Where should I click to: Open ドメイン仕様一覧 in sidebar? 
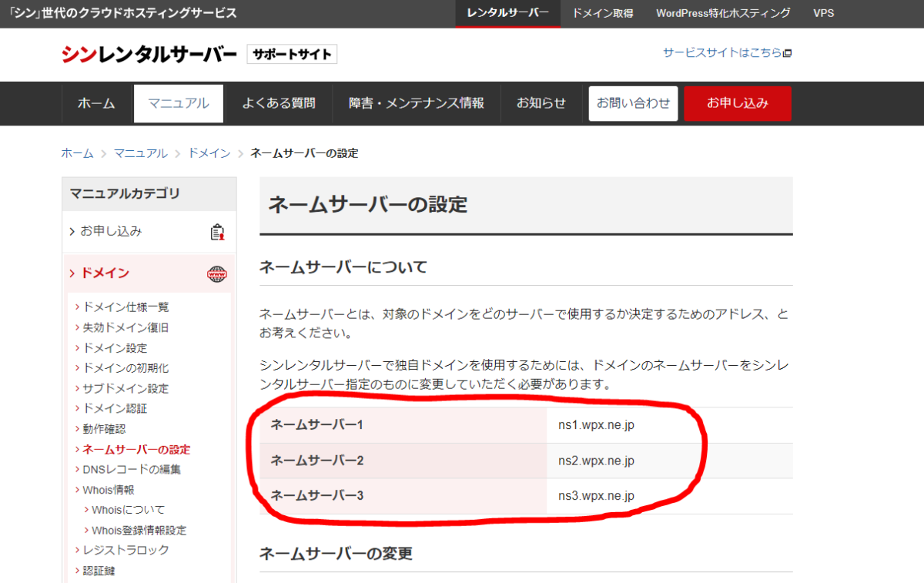[x=126, y=307]
